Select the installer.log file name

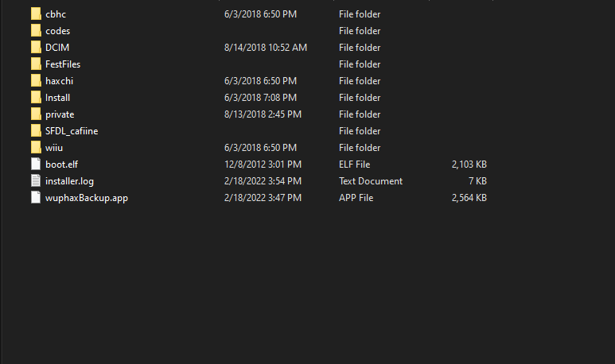(69, 181)
